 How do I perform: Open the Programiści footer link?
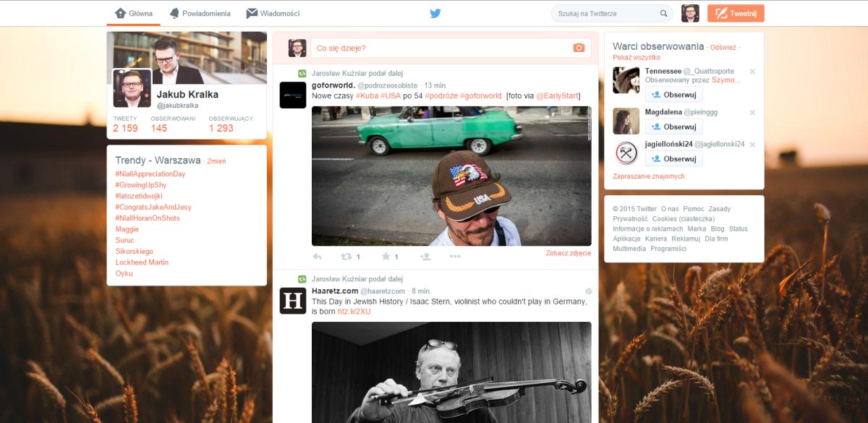click(x=668, y=248)
